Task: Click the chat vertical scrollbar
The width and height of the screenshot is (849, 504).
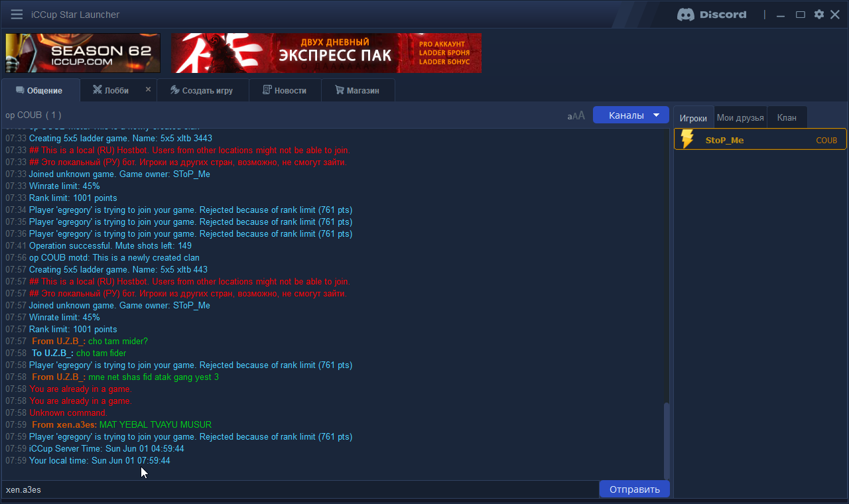Action: [x=667, y=440]
